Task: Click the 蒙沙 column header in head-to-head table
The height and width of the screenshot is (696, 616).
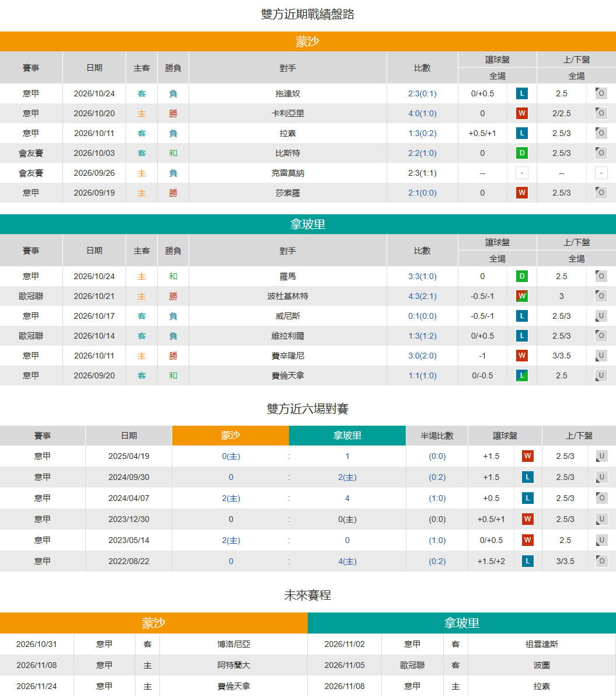Action: click(x=230, y=436)
